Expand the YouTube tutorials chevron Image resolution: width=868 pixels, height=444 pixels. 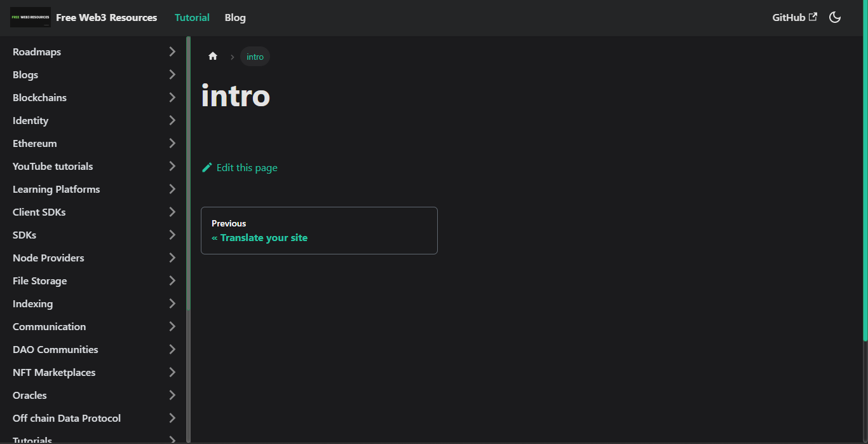[172, 166]
